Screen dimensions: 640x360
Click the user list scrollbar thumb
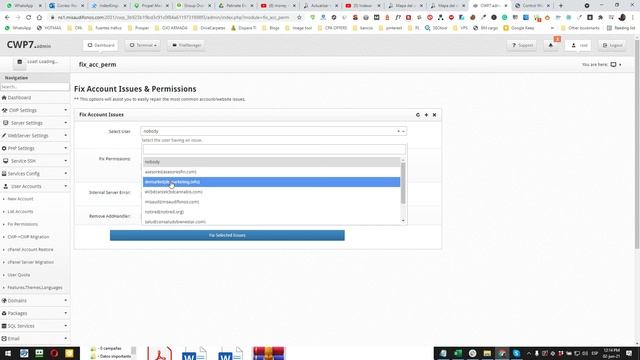pos(403,183)
